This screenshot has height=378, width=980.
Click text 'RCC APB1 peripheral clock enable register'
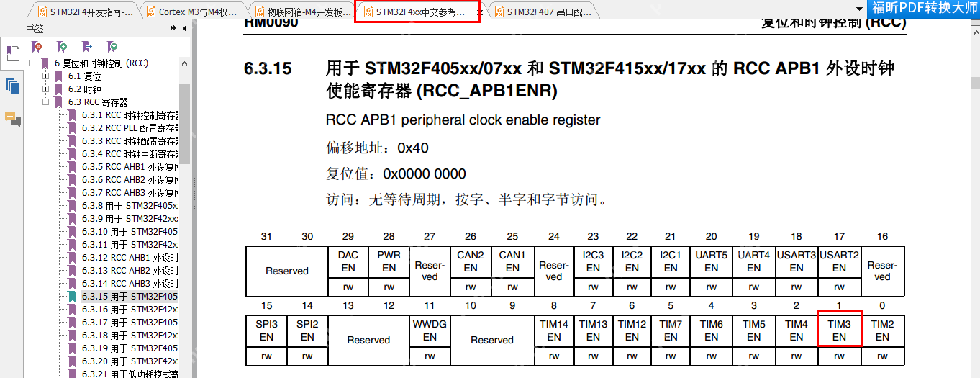[x=463, y=120]
